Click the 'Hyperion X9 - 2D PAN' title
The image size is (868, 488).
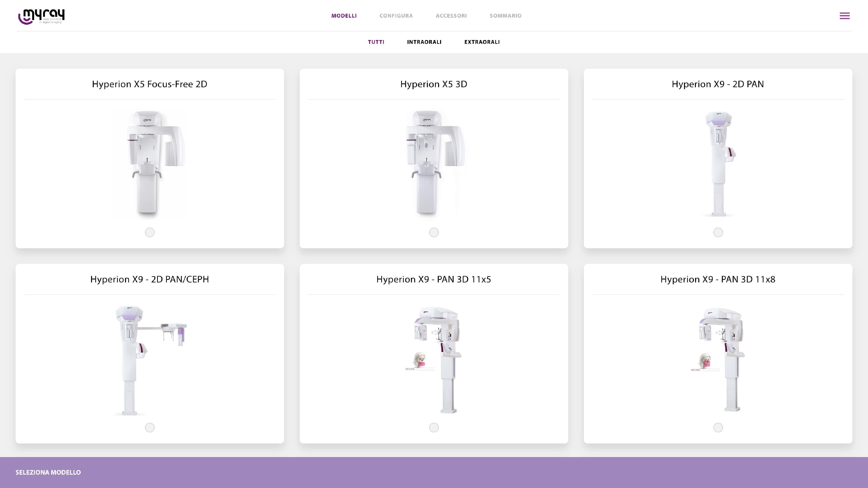coord(718,84)
